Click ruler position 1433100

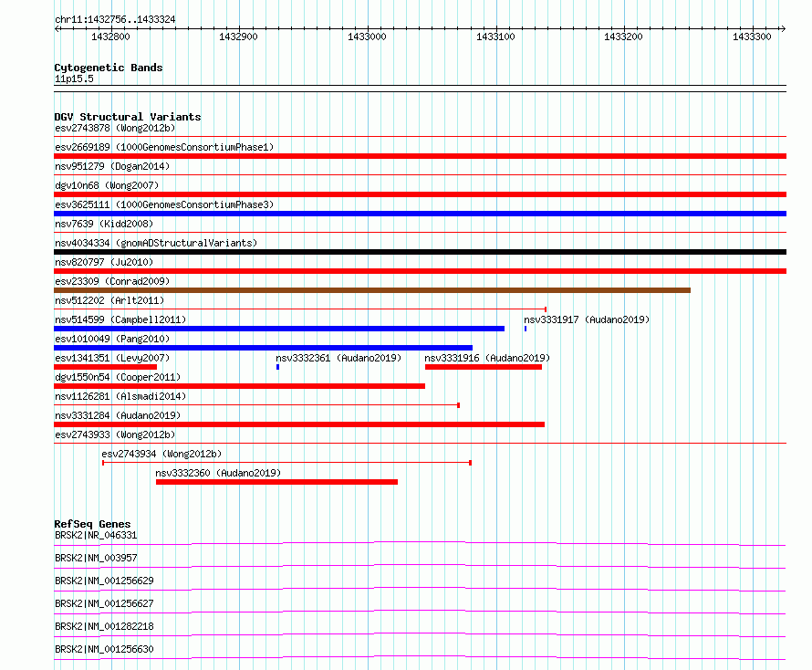point(495,37)
